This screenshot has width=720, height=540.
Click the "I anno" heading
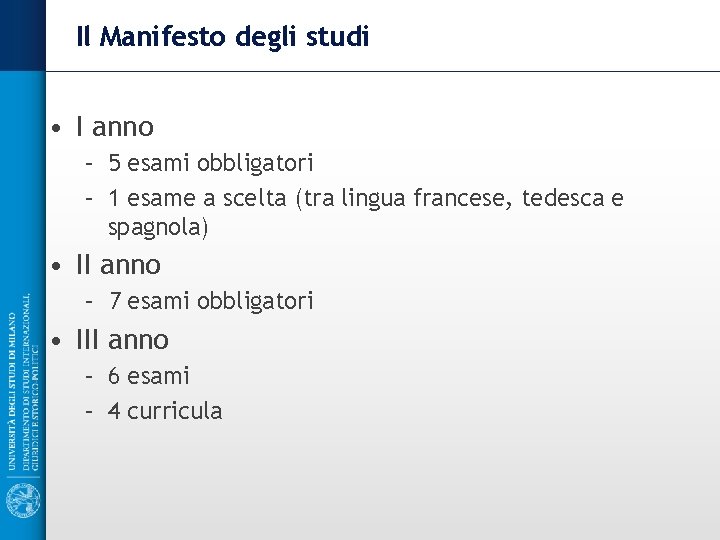click(115, 127)
